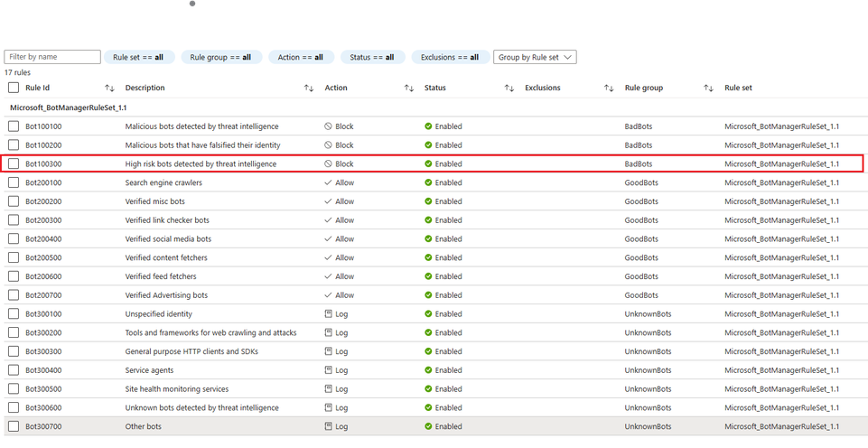Click Log icon for Bot300200
This screenshot has width=868, height=448.
coord(328,332)
